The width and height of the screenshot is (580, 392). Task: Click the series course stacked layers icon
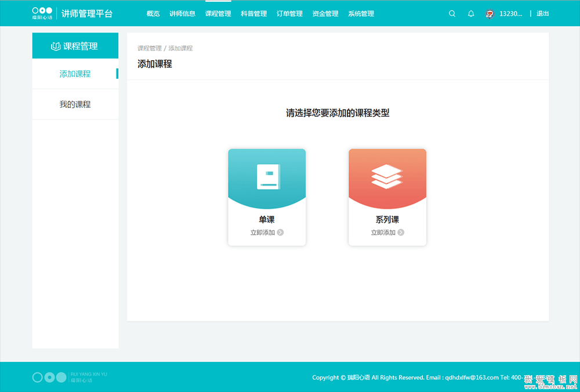click(x=387, y=177)
